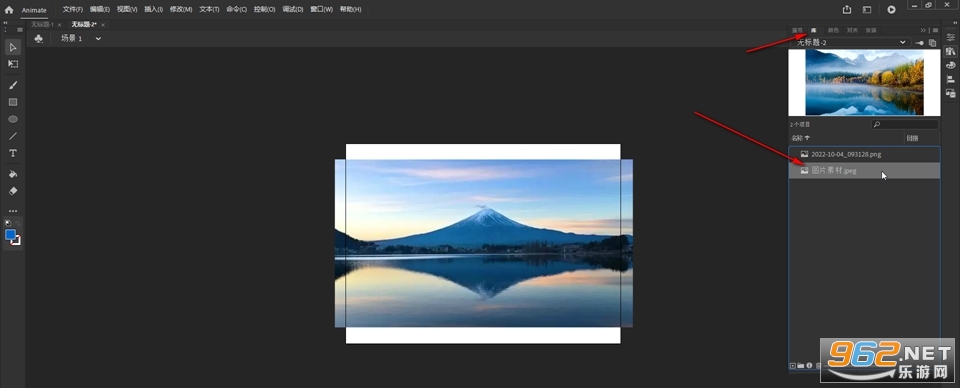The width and height of the screenshot is (960, 388).
Task: Click the Share/Publish icon at top right
Action: tap(847, 9)
